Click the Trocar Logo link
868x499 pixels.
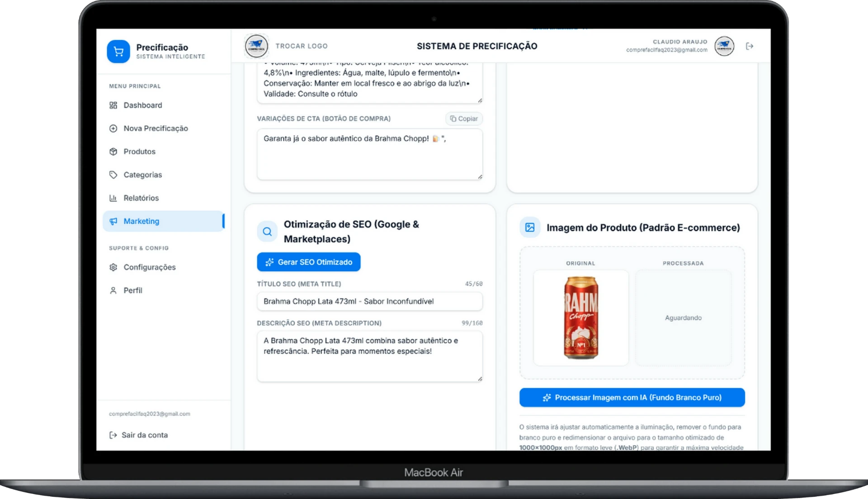302,46
